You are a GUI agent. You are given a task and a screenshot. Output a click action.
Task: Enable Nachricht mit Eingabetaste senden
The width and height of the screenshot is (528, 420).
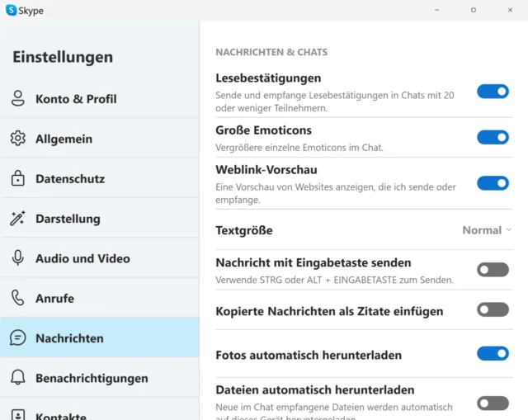tap(493, 270)
